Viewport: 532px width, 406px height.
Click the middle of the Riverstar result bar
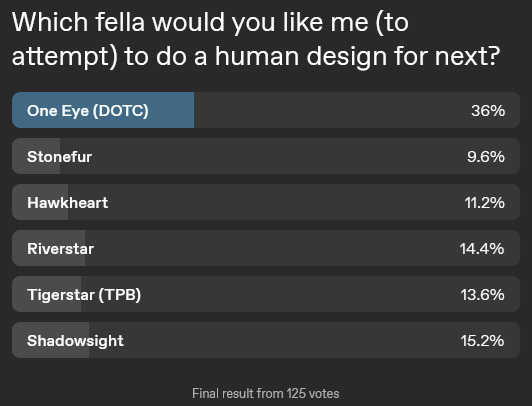[266, 248]
